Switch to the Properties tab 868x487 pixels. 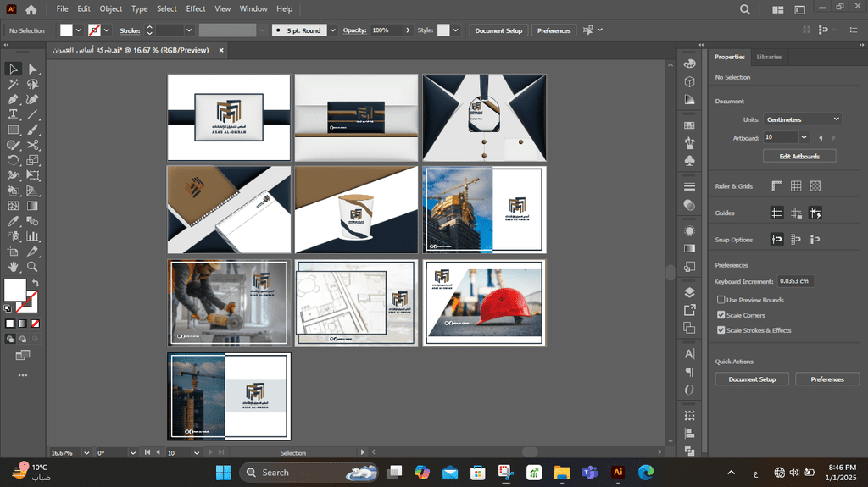click(x=729, y=57)
